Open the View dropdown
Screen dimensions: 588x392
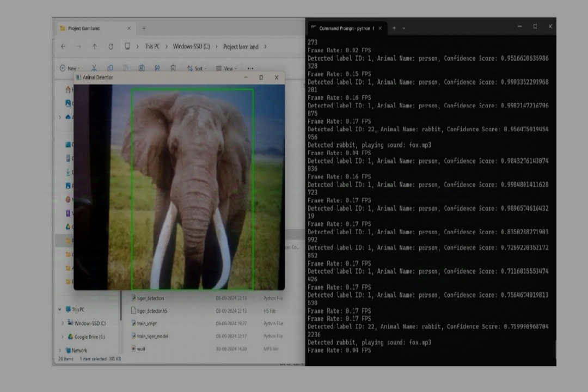(x=226, y=68)
